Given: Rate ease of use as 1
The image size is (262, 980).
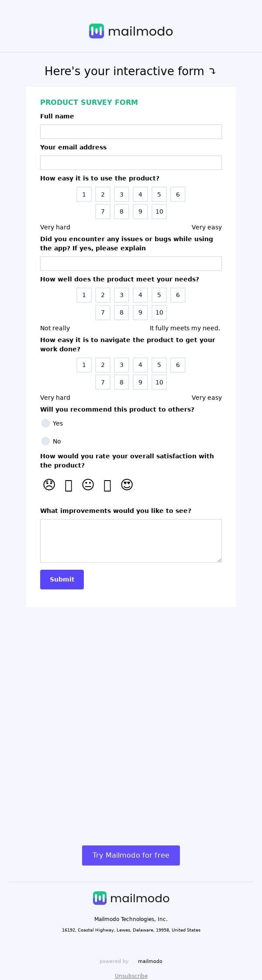Looking at the screenshot, I should tap(84, 194).
